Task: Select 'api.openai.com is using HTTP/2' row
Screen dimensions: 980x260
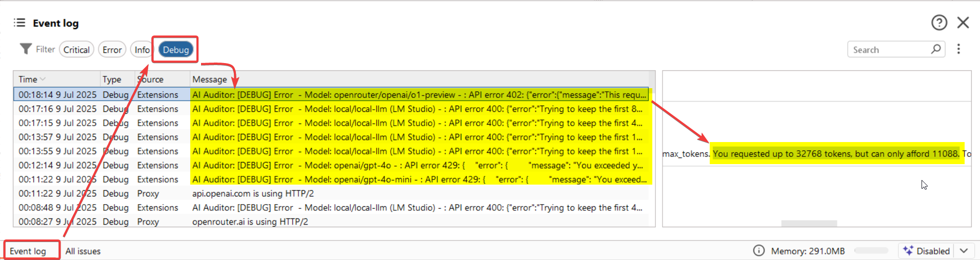Action: 331,193
